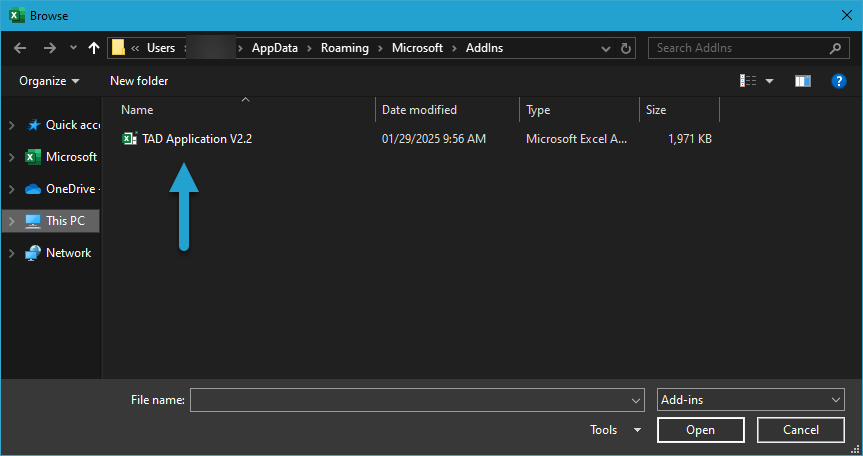Go up one folder level
This screenshot has width=863, height=456.
pyautogui.click(x=94, y=48)
